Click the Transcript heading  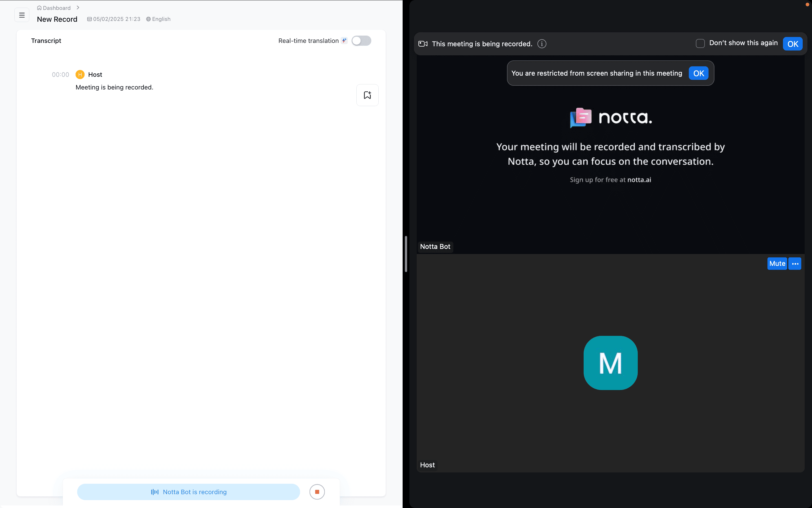(x=46, y=41)
